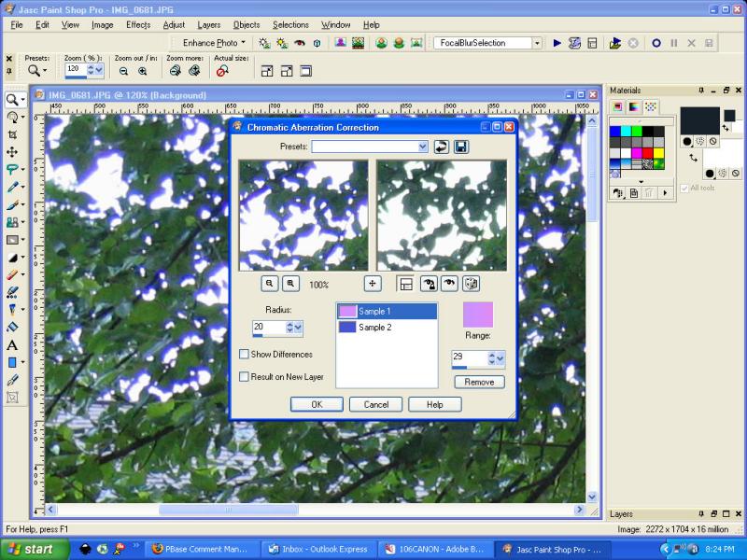Expand the swatches list down arrow in Materials
This screenshot has height=560, width=747.
641,181
